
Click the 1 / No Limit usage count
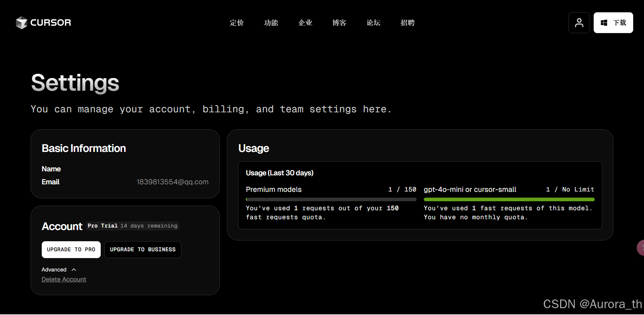click(x=570, y=189)
